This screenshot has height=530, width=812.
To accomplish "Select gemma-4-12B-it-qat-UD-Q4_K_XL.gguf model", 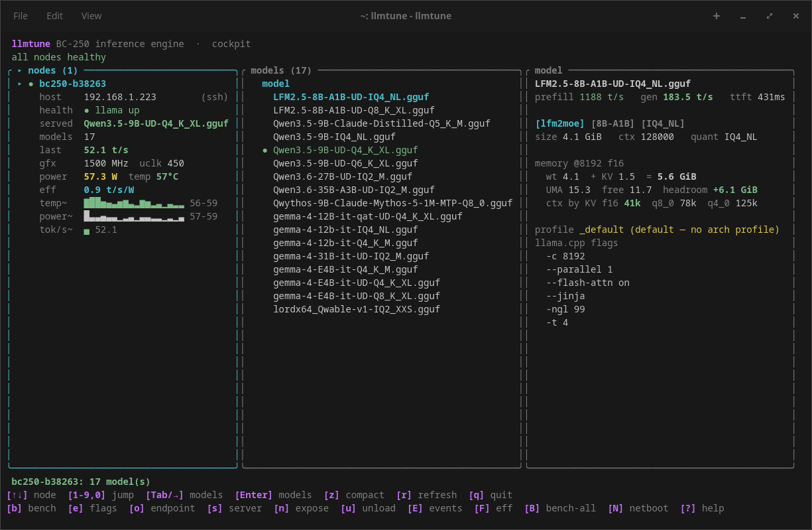I will click(x=368, y=216).
